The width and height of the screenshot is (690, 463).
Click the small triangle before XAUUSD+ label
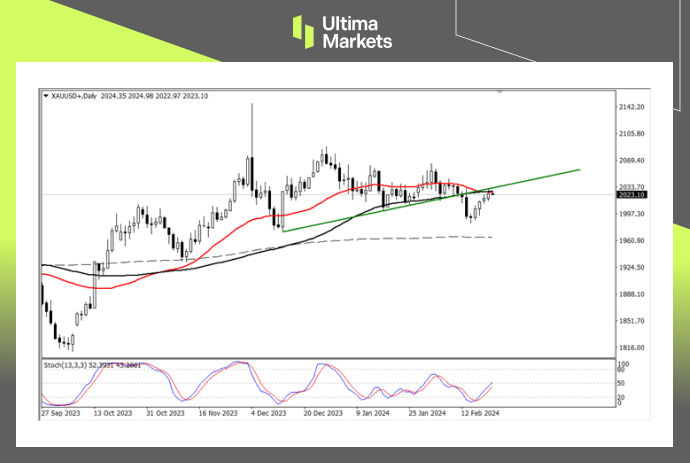click(x=45, y=96)
